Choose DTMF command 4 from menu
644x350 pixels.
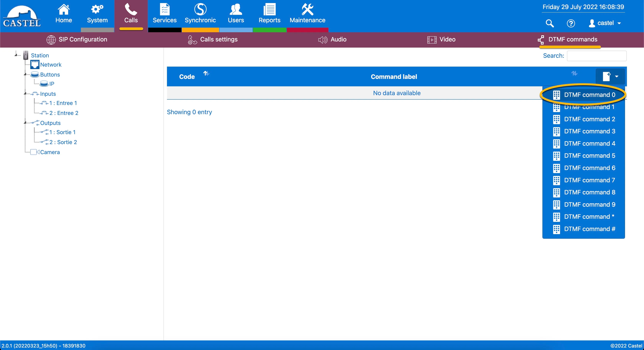(583, 144)
